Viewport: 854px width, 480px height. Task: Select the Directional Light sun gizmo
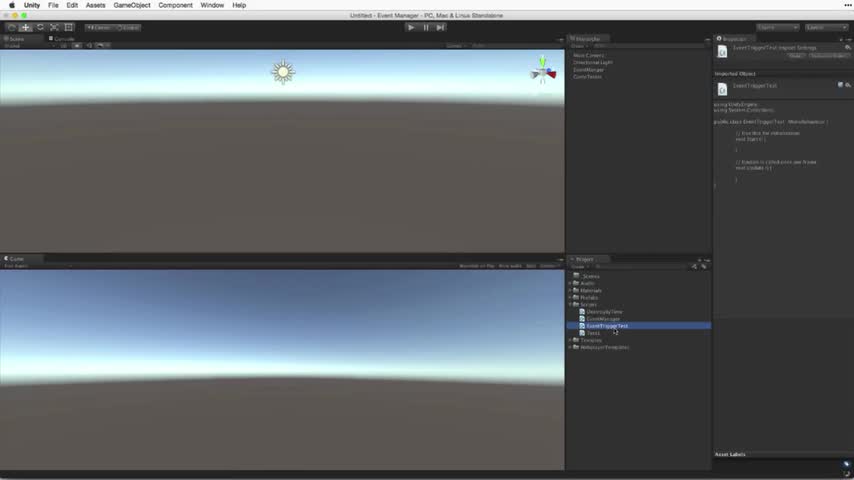(283, 72)
